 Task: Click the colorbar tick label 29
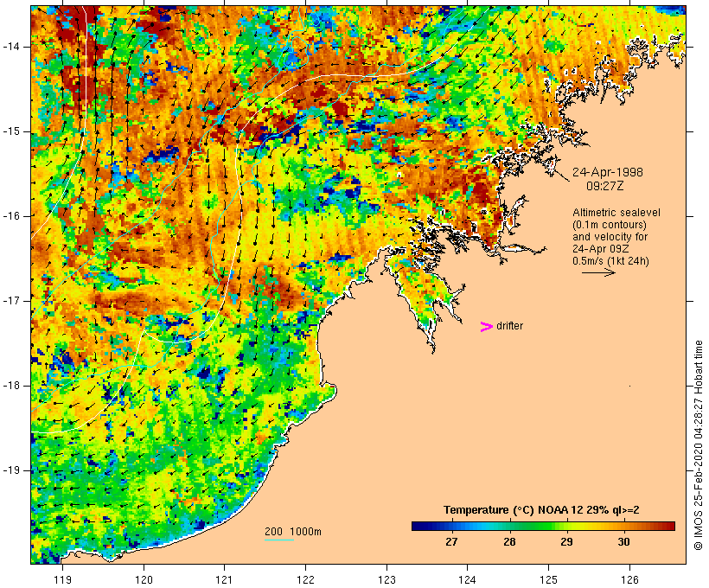pyautogui.click(x=566, y=542)
